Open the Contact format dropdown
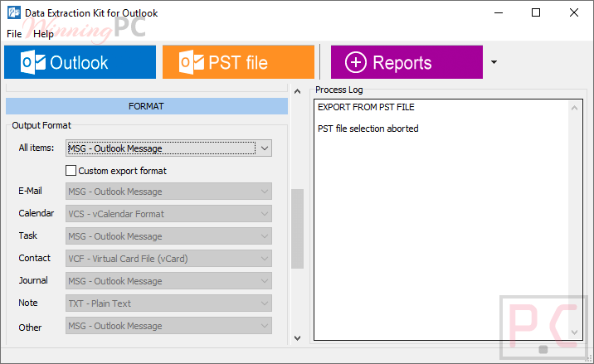 (168, 259)
